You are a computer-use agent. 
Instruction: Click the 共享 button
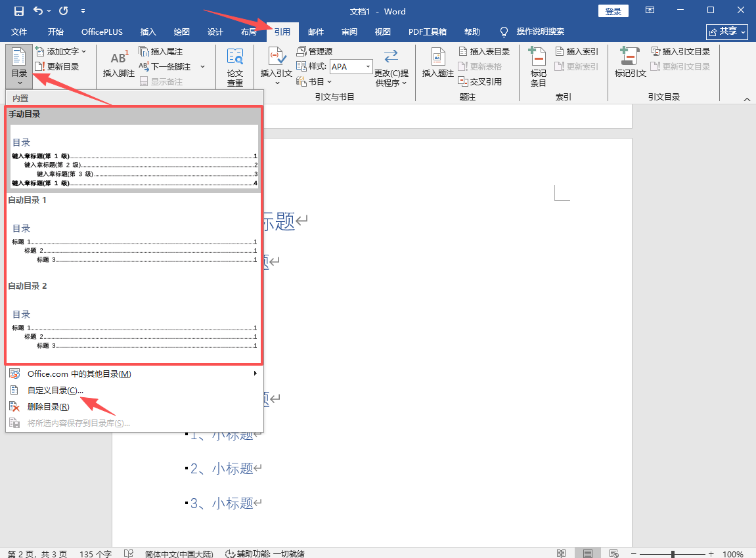(727, 32)
